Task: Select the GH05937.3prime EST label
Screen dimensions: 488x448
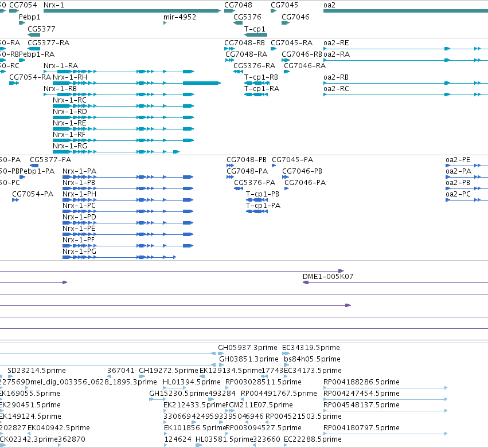Action: click(x=247, y=348)
